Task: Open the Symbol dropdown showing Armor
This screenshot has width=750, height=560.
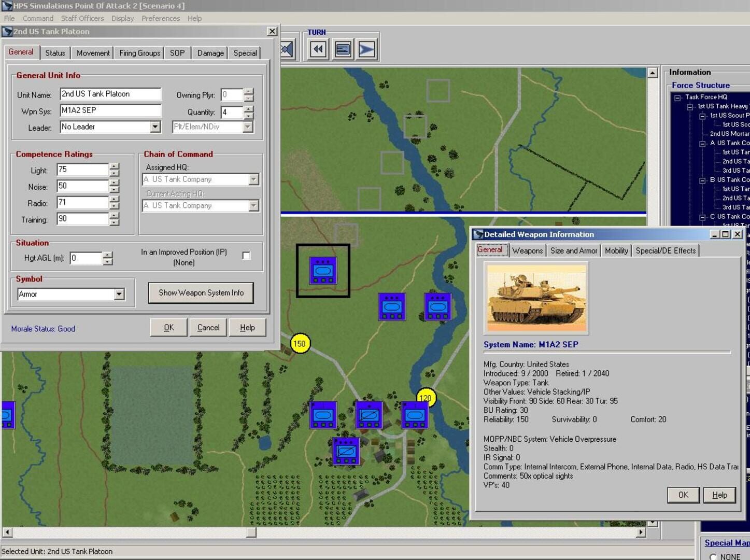Action: 119,294
